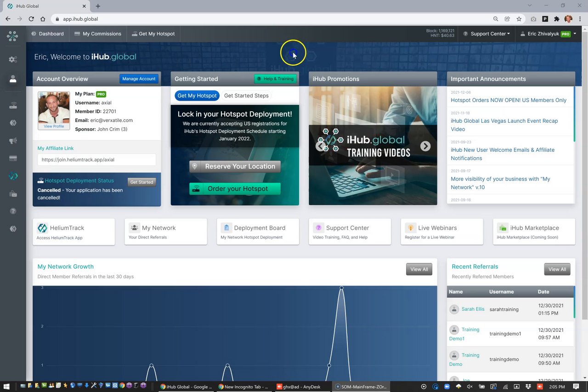
Task: Open the iHub Marketplace card
Action: coord(534,232)
